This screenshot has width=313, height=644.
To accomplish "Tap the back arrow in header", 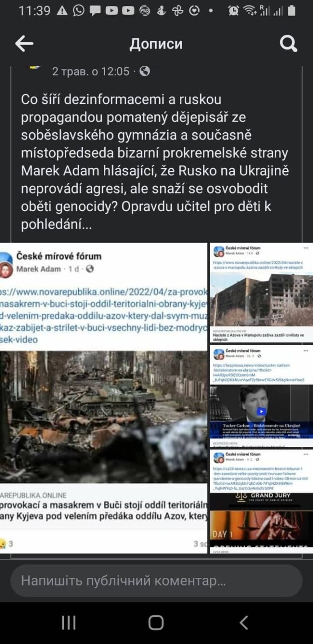I will coord(24,44).
